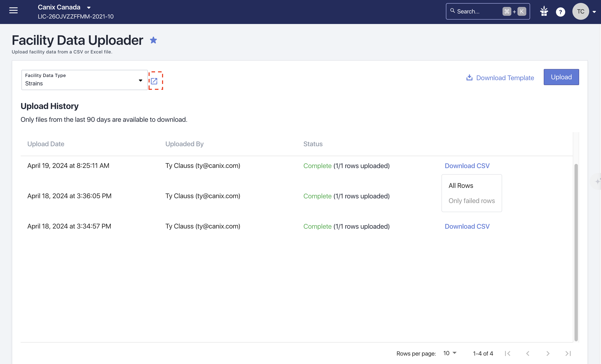601x364 pixels.
Task: Open the Facility Data Type dropdown
Action: coord(84,80)
